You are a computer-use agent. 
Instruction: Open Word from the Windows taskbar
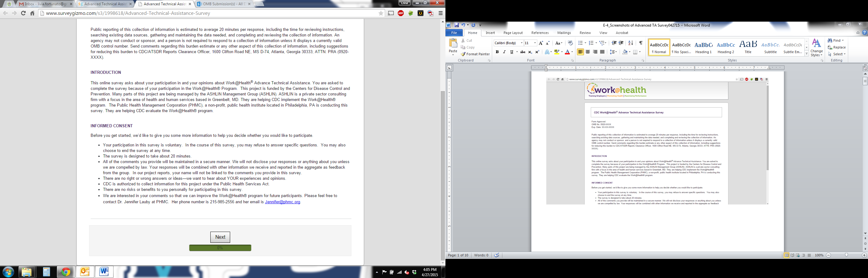click(104, 272)
